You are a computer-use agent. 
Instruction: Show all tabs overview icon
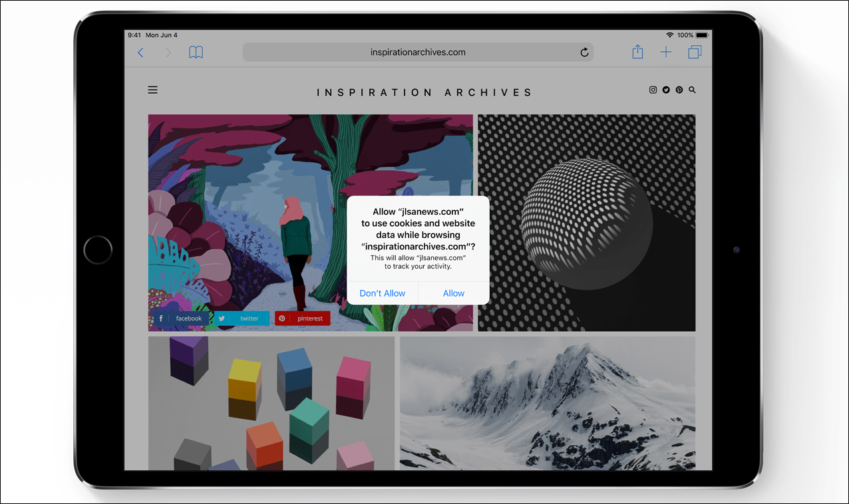point(695,53)
